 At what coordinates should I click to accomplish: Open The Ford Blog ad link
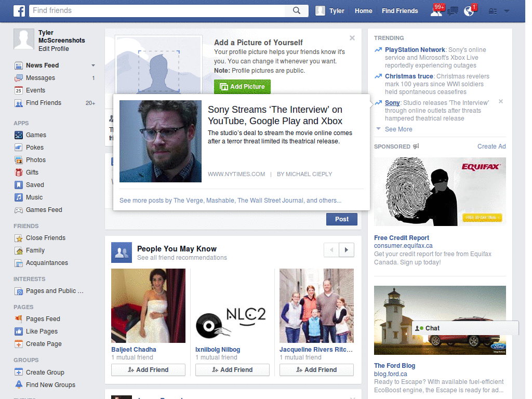394,366
